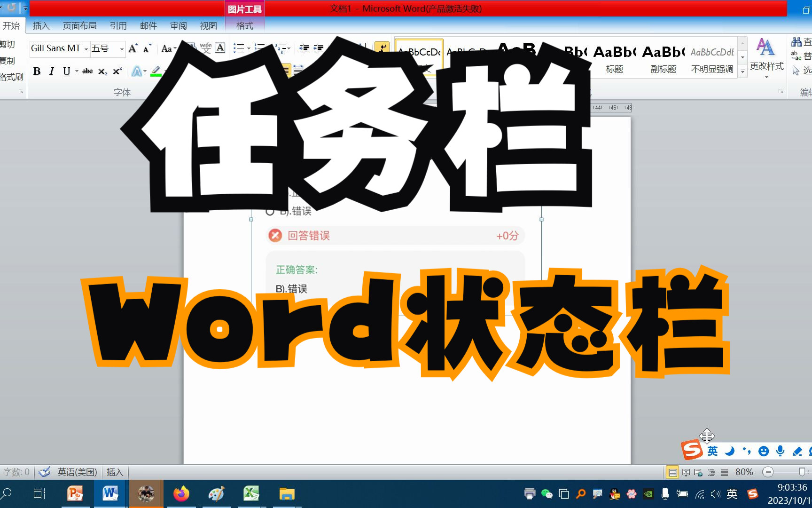Click the 英语(美国) language indicator
812x508 pixels.
pyautogui.click(x=78, y=472)
